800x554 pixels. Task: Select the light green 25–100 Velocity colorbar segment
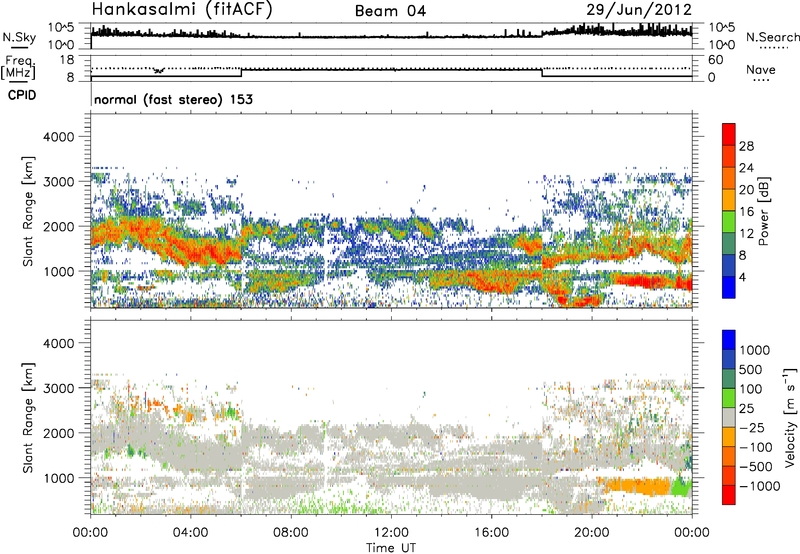pos(729,398)
